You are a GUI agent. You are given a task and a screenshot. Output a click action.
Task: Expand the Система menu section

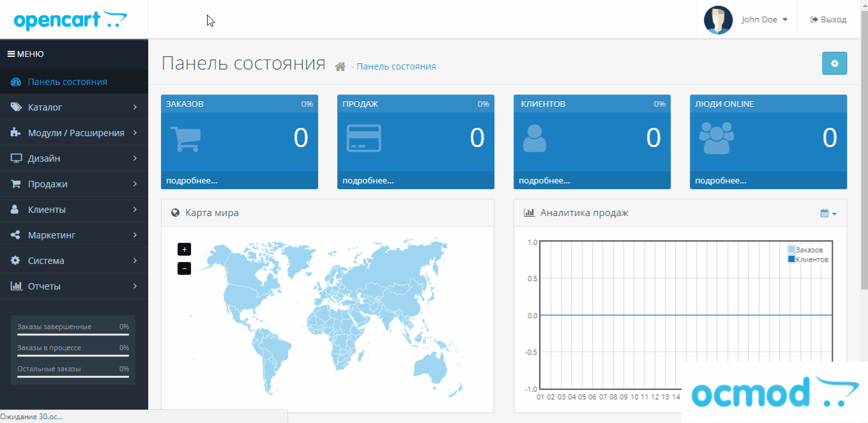[74, 261]
